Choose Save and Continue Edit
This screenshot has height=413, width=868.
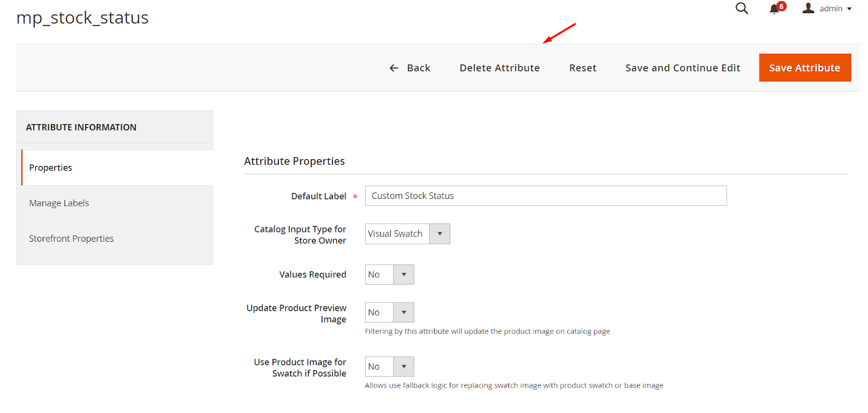pos(682,68)
